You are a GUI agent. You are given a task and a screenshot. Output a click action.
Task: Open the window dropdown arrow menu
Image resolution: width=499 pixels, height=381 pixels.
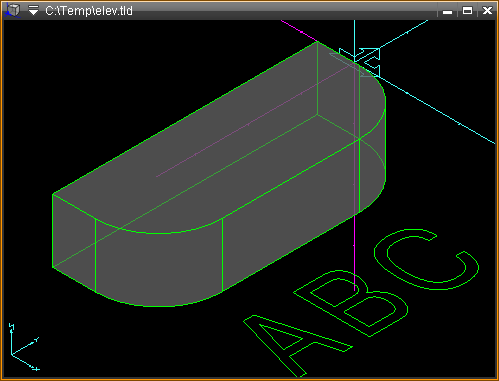(33, 11)
